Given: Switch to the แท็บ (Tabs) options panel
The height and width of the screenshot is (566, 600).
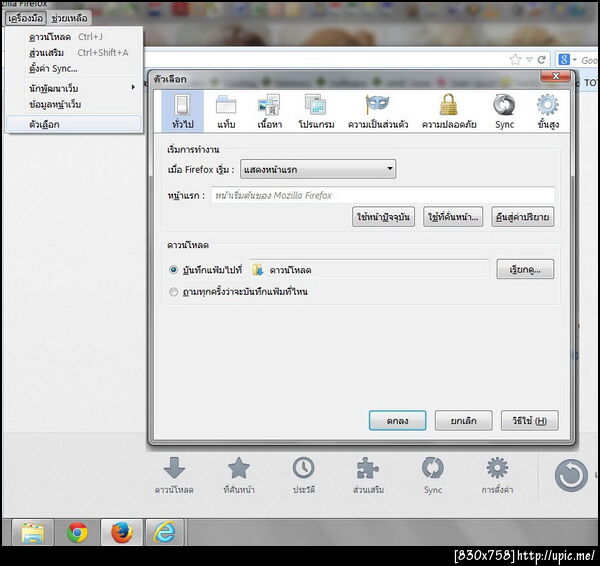Looking at the screenshot, I should [x=226, y=111].
